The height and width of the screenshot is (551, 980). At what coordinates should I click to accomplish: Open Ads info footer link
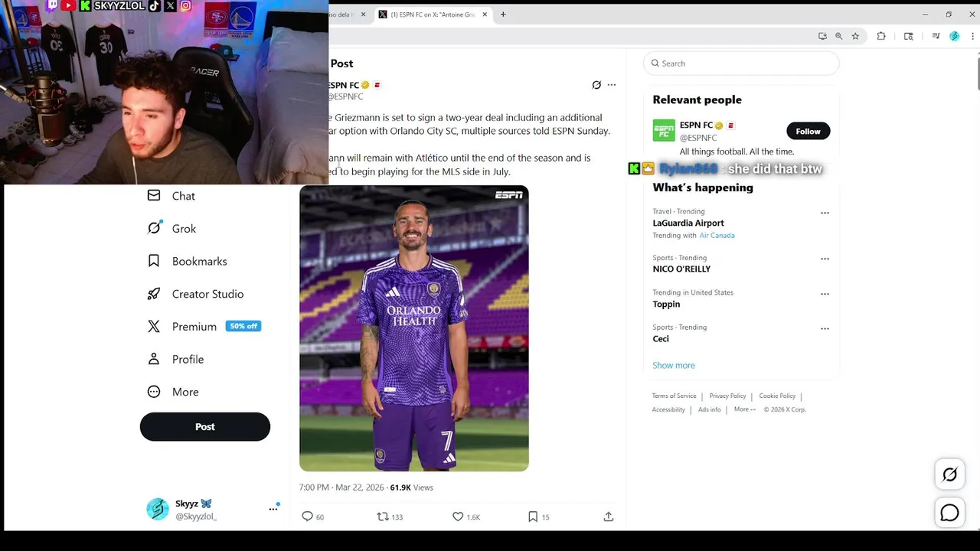point(709,409)
